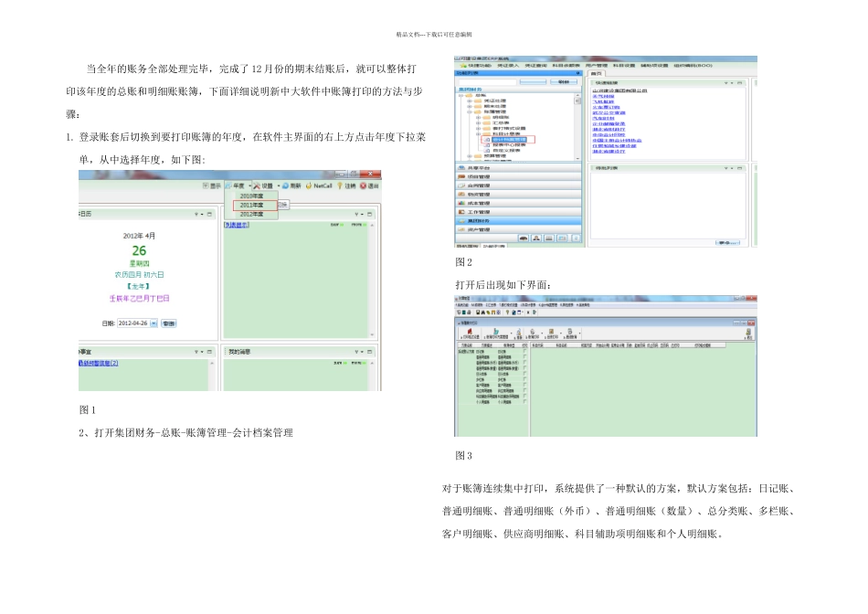The width and height of the screenshot is (868, 614).
Task: Tick the print checkbox for the 个人明细账 row
Action: click(x=524, y=401)
